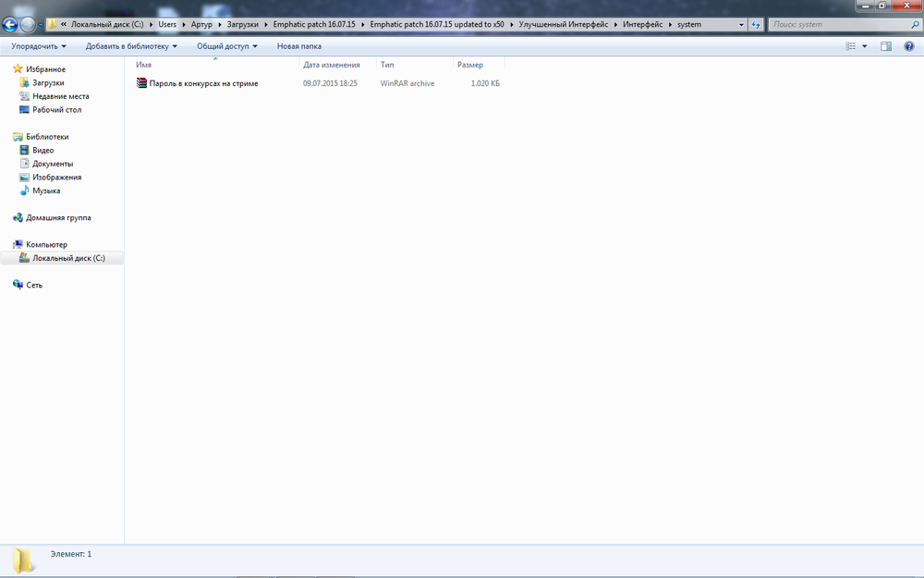Image resolution: width=924 pixels, height=578 pixels.
Task: Click the Новая папка button
Action: coord(298,46)
